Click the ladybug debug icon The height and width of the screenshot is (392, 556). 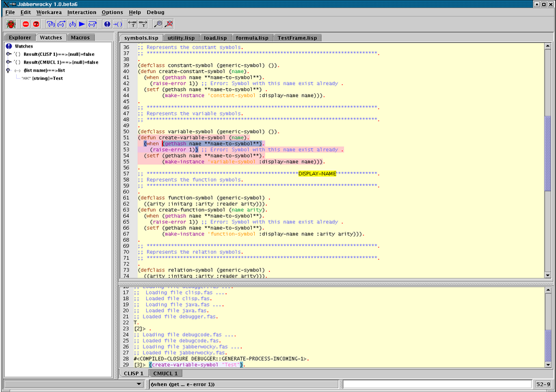(x=11, y=24)
